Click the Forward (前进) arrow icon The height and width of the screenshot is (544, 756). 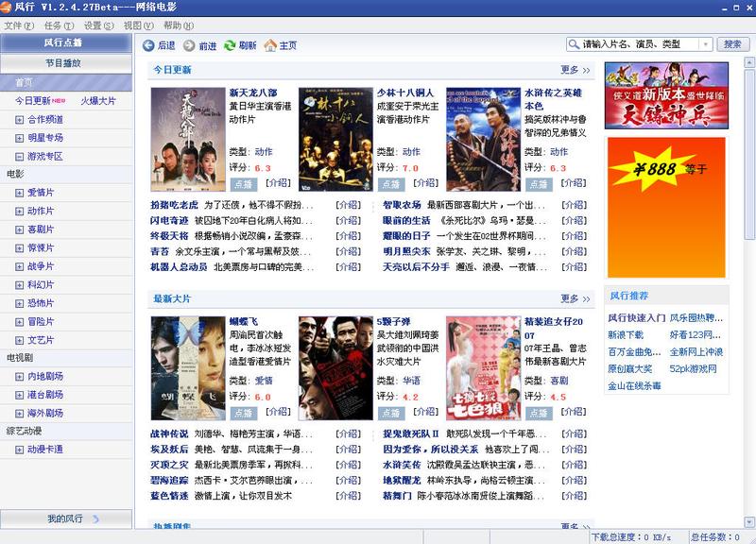point(189,45)
